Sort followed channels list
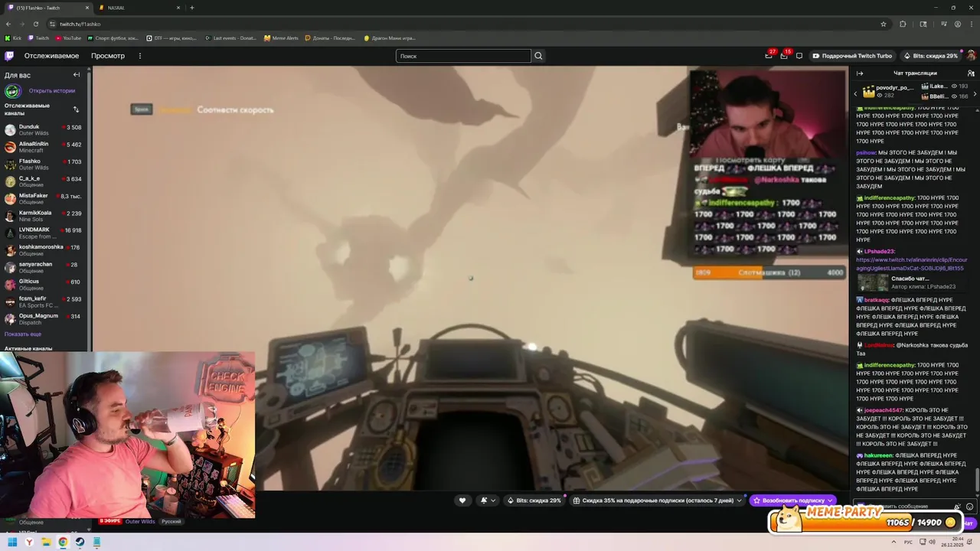Viewport: 980px width, 551px height. [x=76, y=109]
